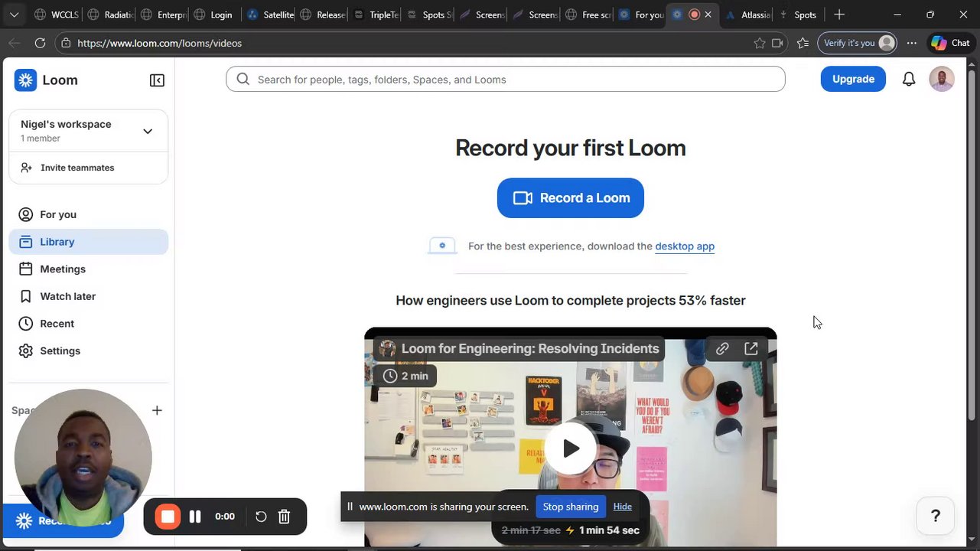
Task: Click the 2 min duration badge
Action: (405, 376)
